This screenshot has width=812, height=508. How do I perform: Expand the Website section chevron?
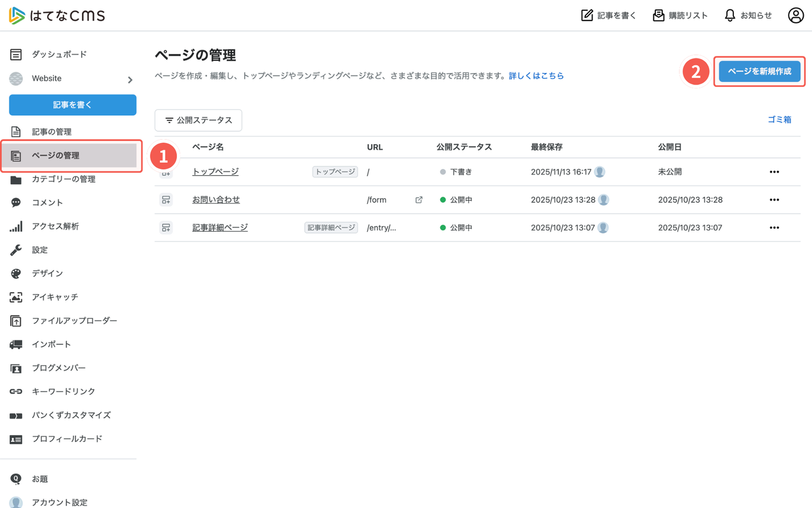[x=129, y=79]
